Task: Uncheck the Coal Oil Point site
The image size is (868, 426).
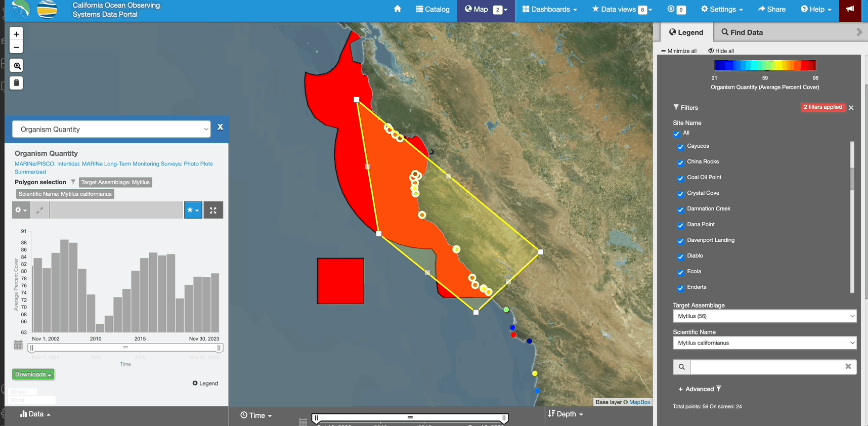Action: 680,178
